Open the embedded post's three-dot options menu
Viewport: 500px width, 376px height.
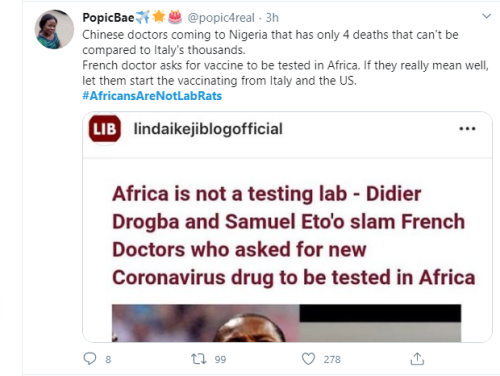(467, 129)
